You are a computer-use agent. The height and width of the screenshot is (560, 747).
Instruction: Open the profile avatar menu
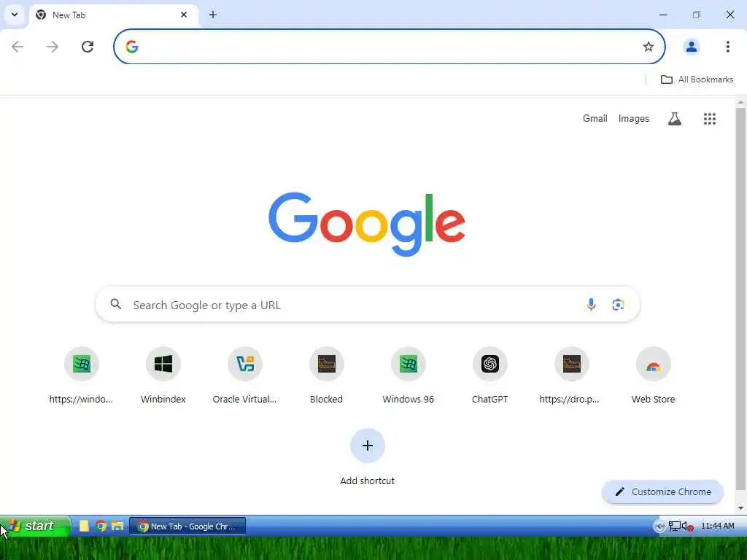(692, 47)
